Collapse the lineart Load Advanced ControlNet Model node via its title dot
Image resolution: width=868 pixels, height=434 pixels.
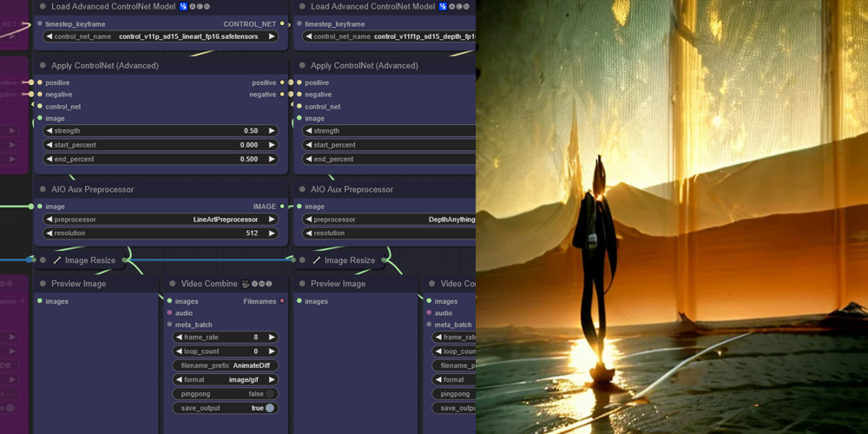tap(43, 7)
